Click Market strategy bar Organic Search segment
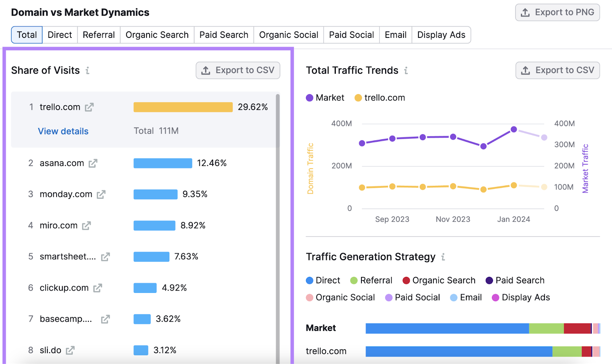This screenshot has height=364, width=612. (x=578, y=328)
